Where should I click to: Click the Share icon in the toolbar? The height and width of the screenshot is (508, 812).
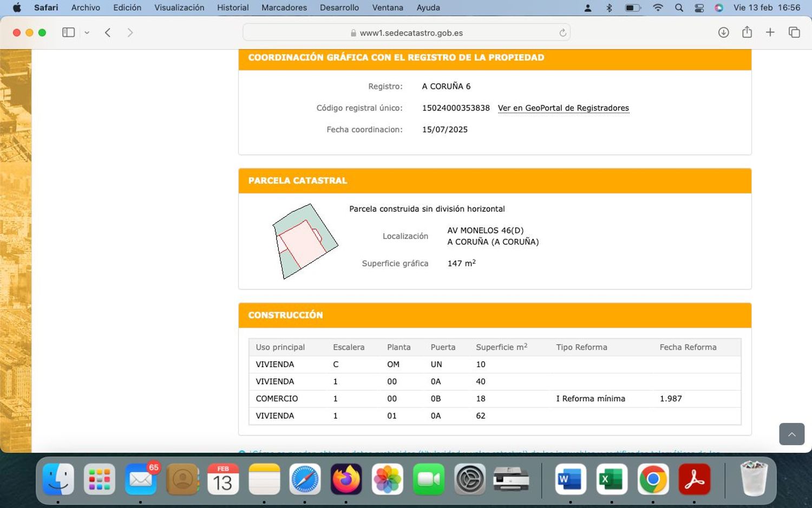pos(747,32)
